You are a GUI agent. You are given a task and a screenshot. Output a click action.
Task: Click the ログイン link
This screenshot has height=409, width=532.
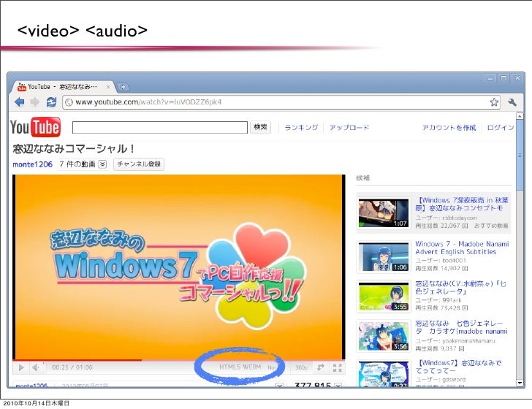click(501, 128)
